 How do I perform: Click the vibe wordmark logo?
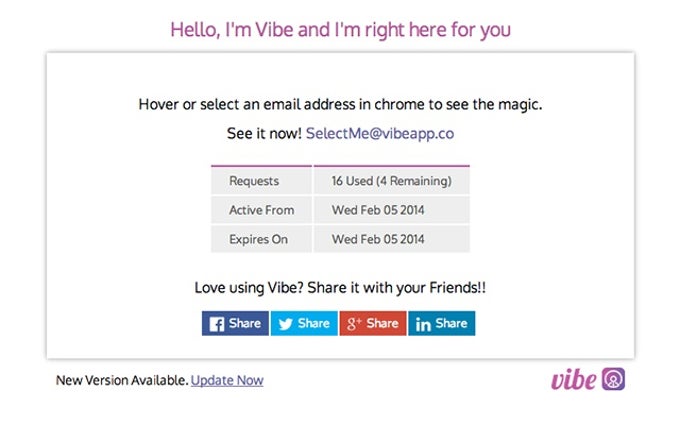point(573,380)
